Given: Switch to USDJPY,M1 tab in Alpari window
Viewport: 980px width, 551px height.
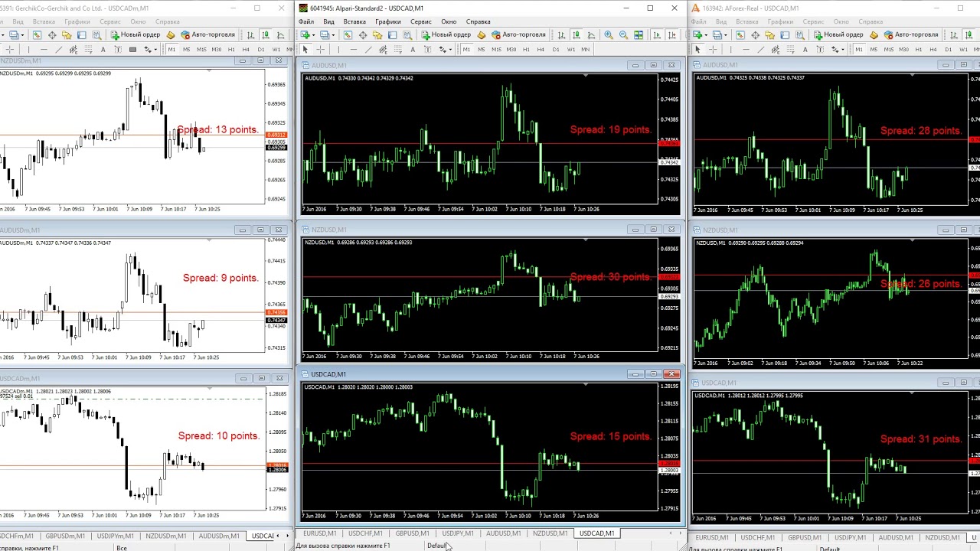Looking at the screenshot, I should tap(458, 533).
